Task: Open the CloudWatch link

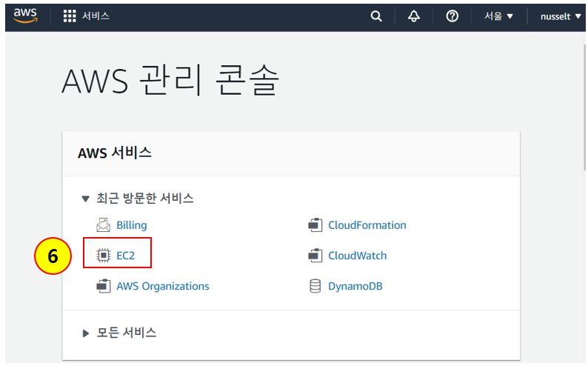Action: (x=358, y=256)
